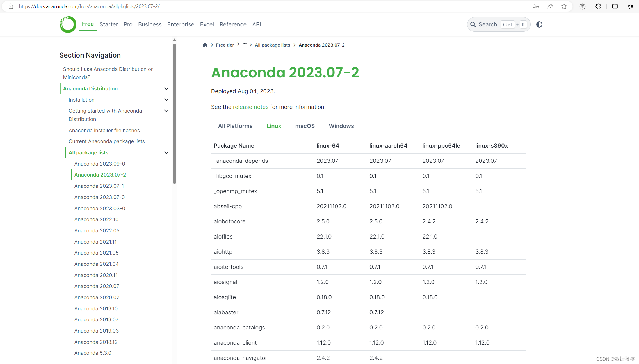
Task: Open the Pro top navigation item
Action: 128,24
